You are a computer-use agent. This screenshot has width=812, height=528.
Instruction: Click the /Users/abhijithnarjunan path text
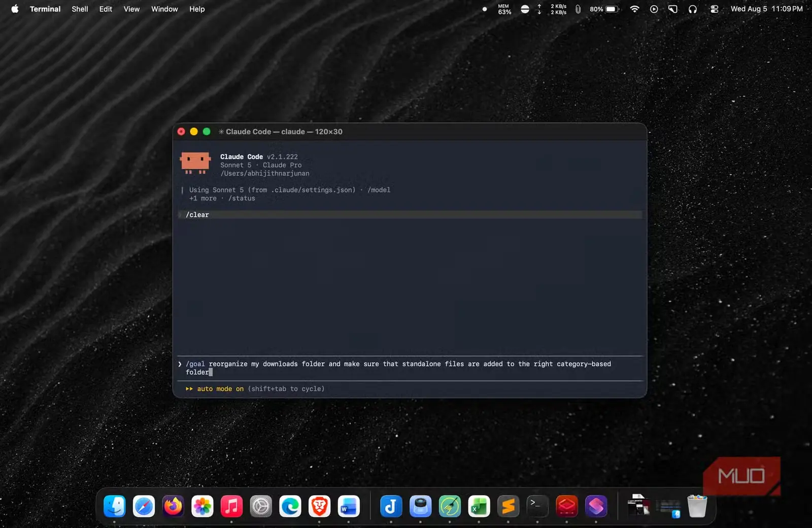pos(265,174)
